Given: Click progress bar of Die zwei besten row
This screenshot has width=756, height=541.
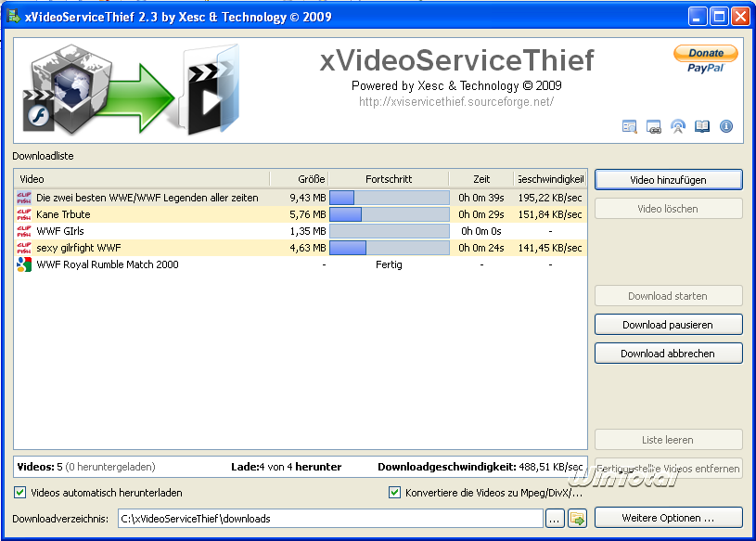Looking at the screenshot, I should (390, 198).
